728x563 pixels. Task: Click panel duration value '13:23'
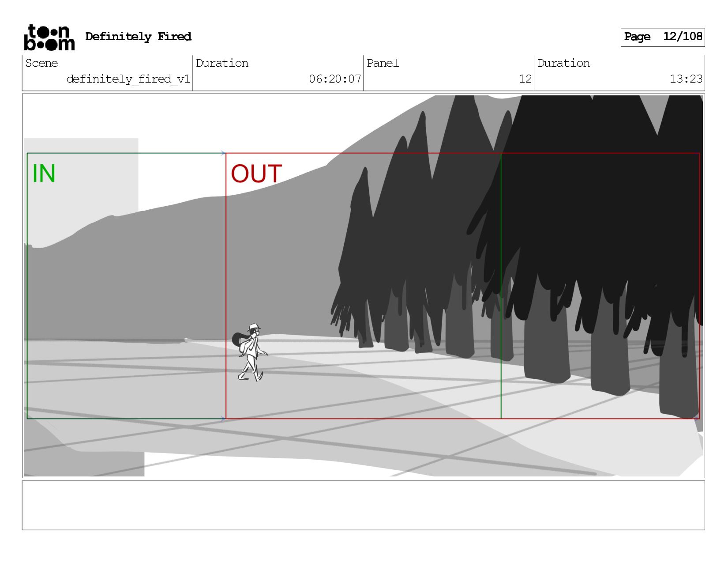pos(686,79)
